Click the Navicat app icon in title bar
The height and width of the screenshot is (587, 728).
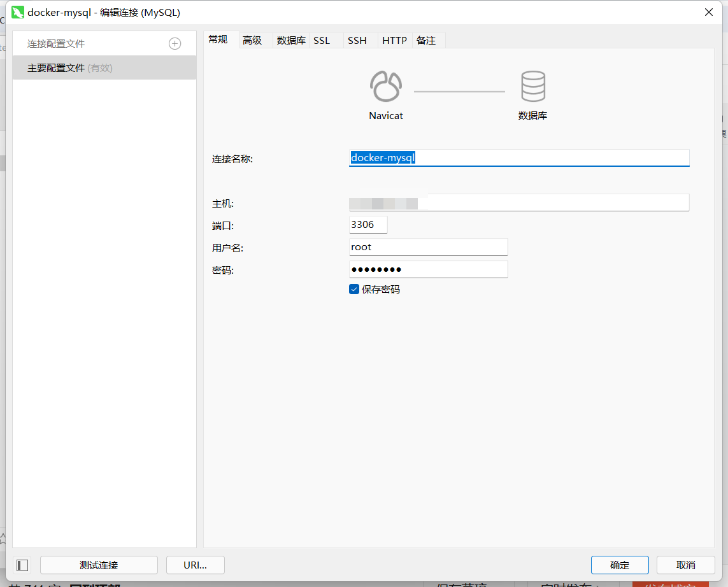click(18, 13)
